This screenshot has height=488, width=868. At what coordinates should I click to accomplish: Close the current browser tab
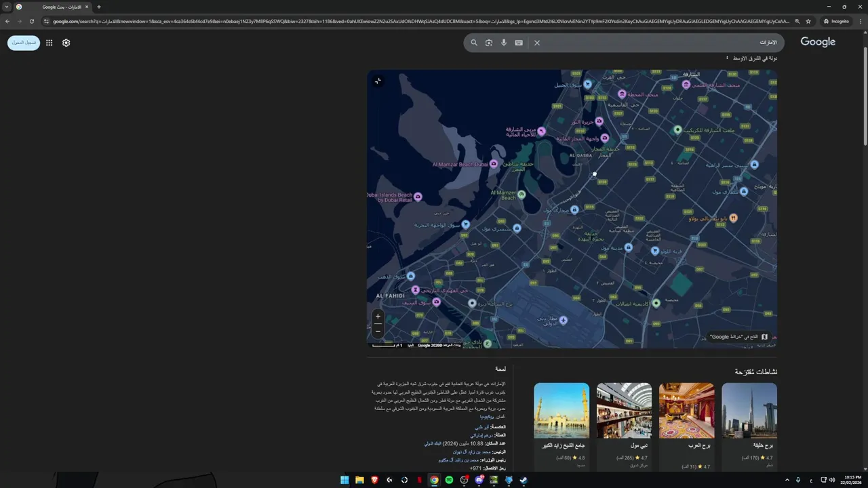[87, 7]
